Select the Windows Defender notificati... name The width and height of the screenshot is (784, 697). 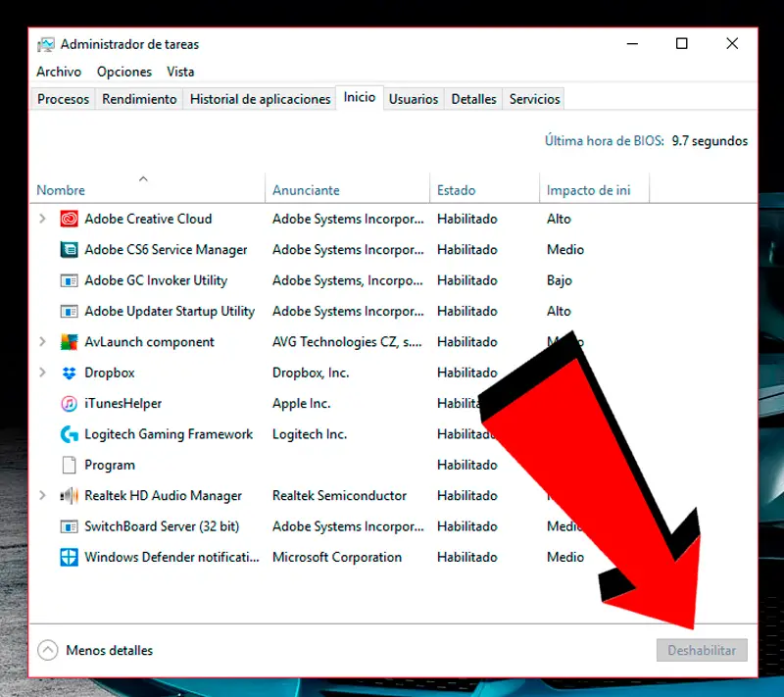pos(172,557)
